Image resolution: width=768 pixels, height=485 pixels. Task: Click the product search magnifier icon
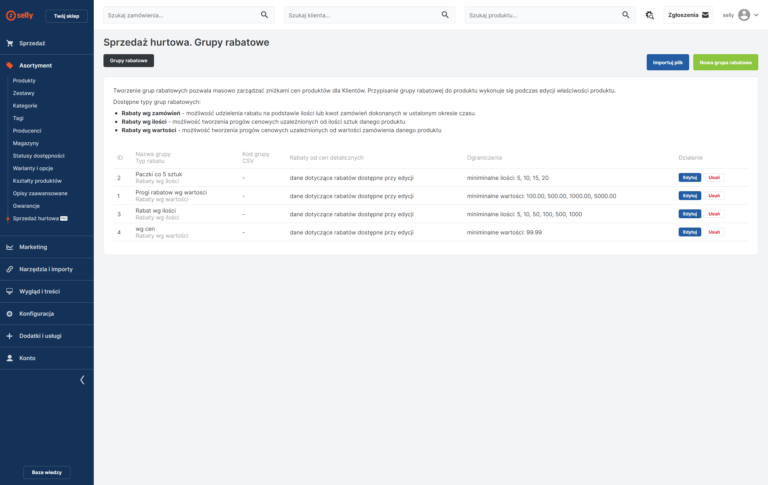[x=626, y=15]
